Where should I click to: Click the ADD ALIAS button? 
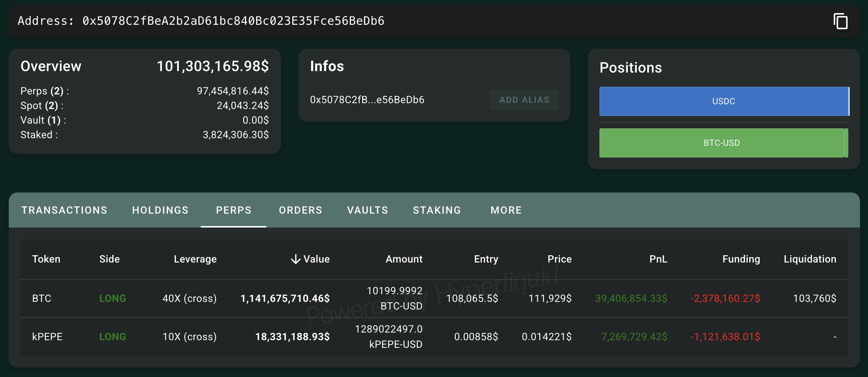pos(524,100)
